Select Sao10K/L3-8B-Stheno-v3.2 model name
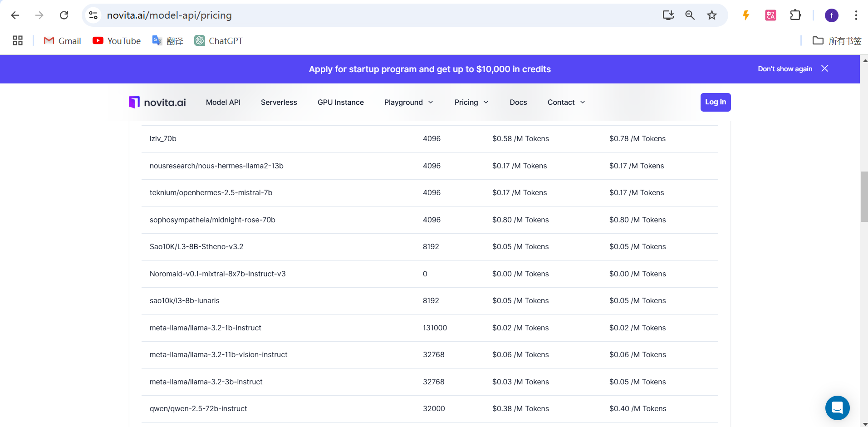 196,247
